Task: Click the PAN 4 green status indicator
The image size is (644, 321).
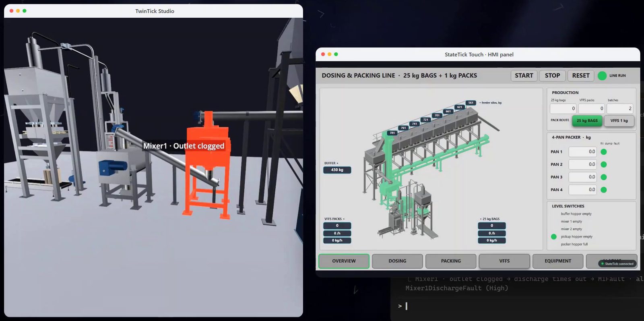Action: [604, 190]
